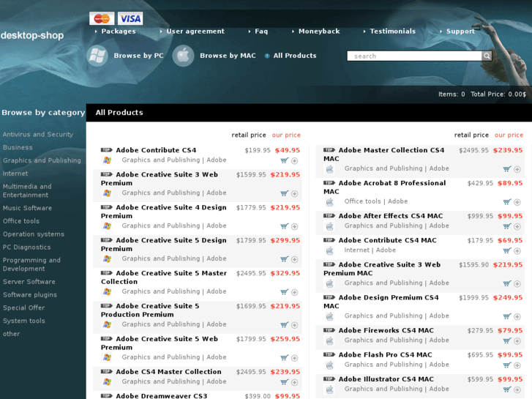Add Adobe Creative Suite 3 Web Premium to cart
The image size is (532, 399).
(285, 193)
